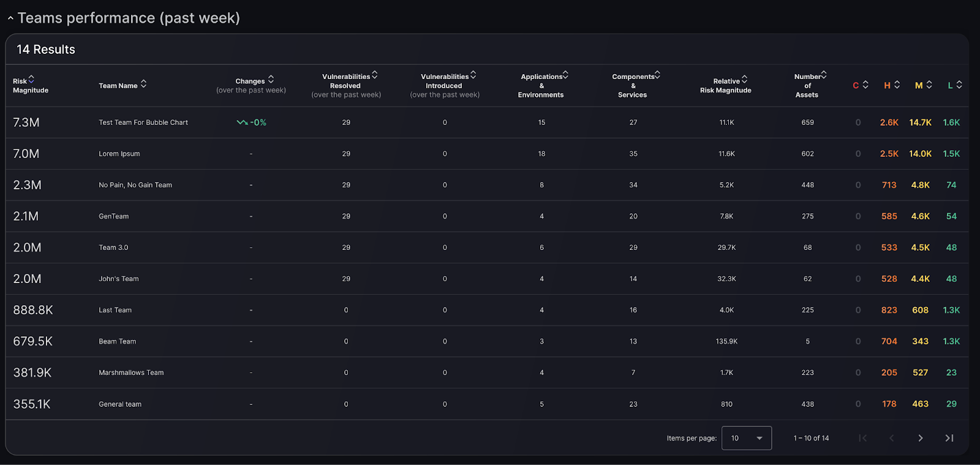The height and width of the screenshot is (465, 980).
Task: Open No Pain, No Gain Team
Action: click(487, 185)
